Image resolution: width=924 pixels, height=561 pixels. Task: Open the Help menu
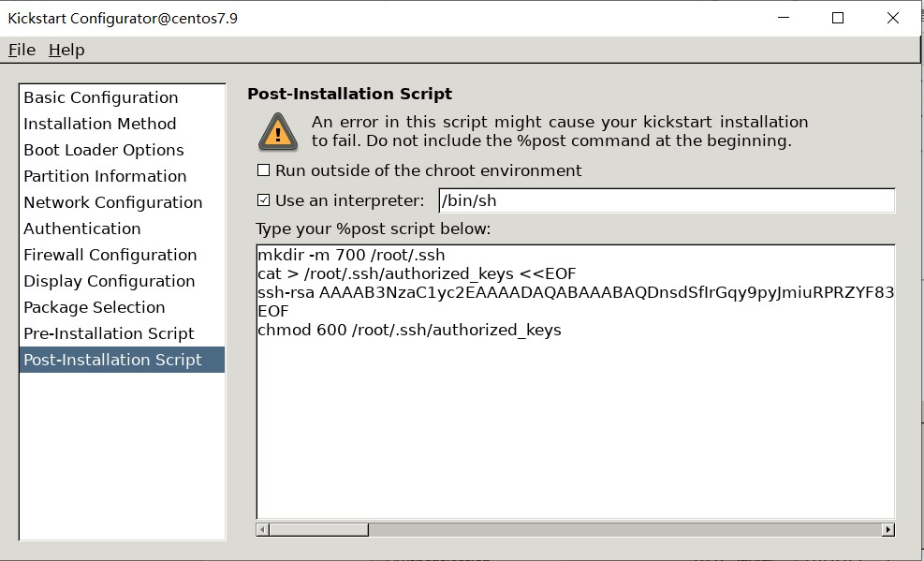[x=66, y=50]
